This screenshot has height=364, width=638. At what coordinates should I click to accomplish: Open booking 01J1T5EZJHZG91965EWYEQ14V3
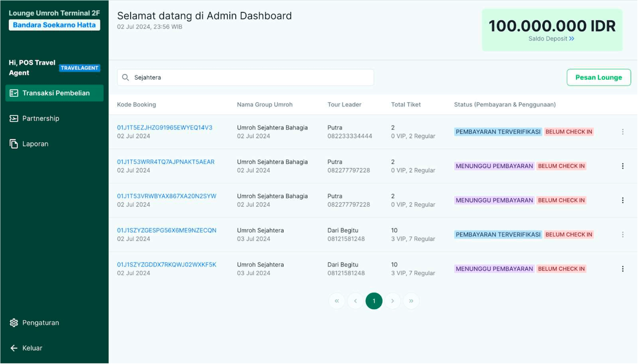coord(164,128)
